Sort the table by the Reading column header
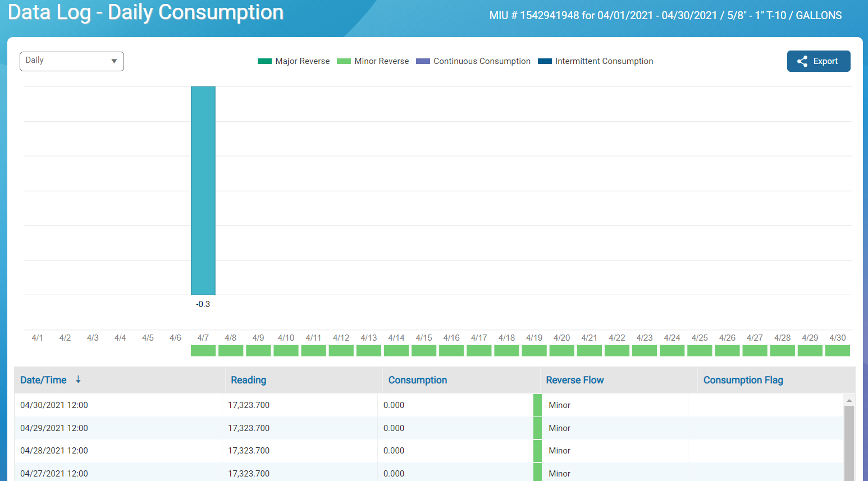The height and width of the screenshot is (481, 868). tap(248, 380)
